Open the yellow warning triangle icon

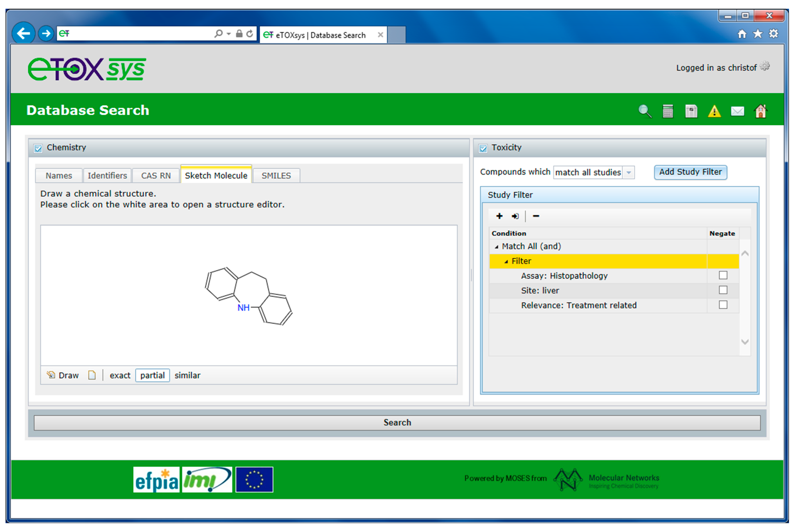pyautogui.click(x=714, y=111)
